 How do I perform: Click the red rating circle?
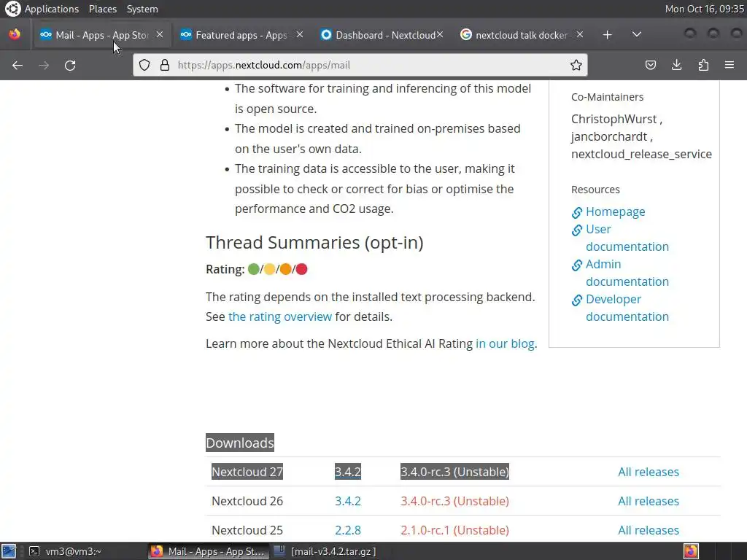(x=301, y=269)
